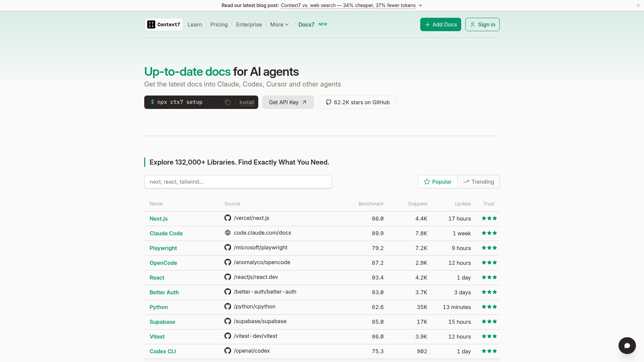Open the Install link in command box
The height and width of the screenshot is (362, 644).
pos(247,102)
